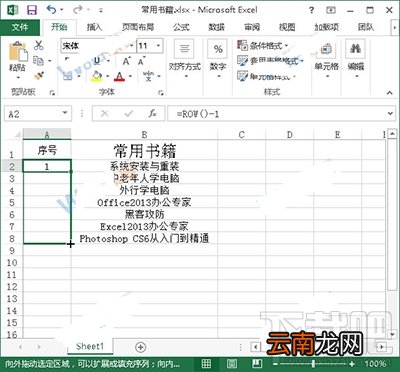Click the Select All corner triangle

coord(17,134)
